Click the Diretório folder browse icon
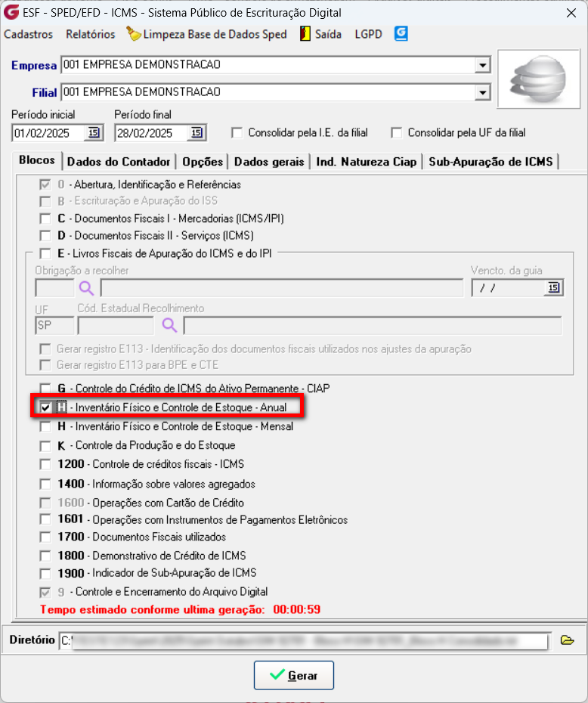 (x=568, y=640)
